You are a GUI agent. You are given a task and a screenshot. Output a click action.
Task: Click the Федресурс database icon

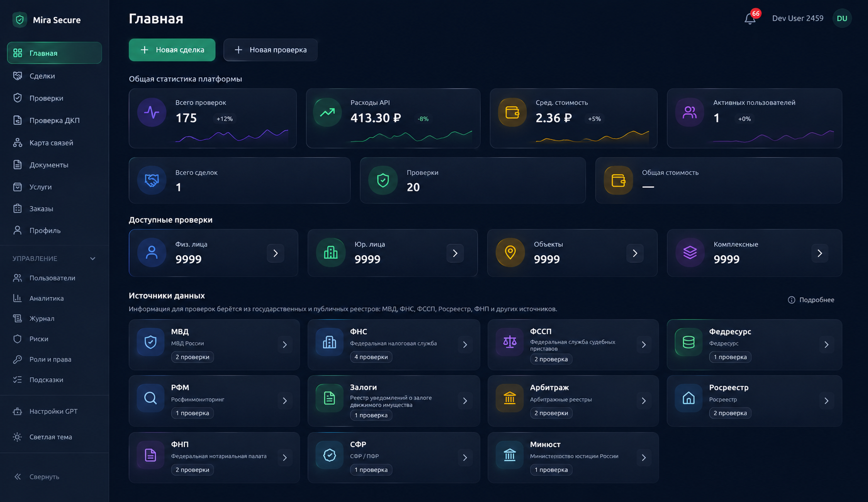(x=689, y=343)
